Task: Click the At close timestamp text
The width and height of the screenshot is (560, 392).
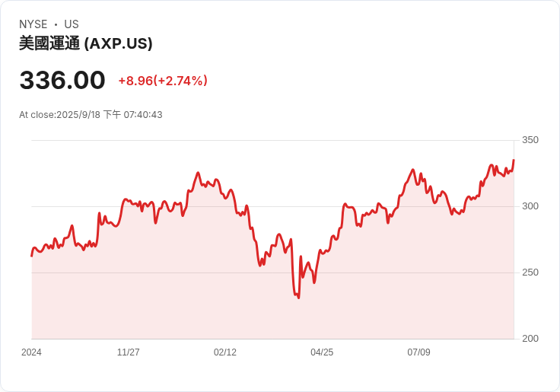Action: [x=91, y=115]
